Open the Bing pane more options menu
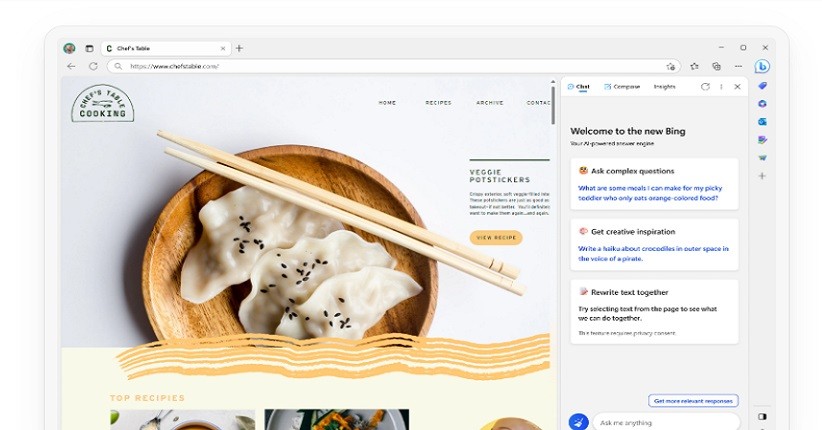This screenshot has width=822, height=430. point(721,87)
